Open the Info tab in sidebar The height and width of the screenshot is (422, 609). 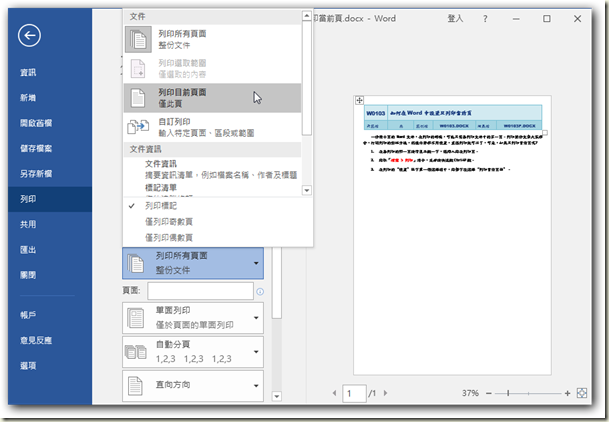[50, 72]
